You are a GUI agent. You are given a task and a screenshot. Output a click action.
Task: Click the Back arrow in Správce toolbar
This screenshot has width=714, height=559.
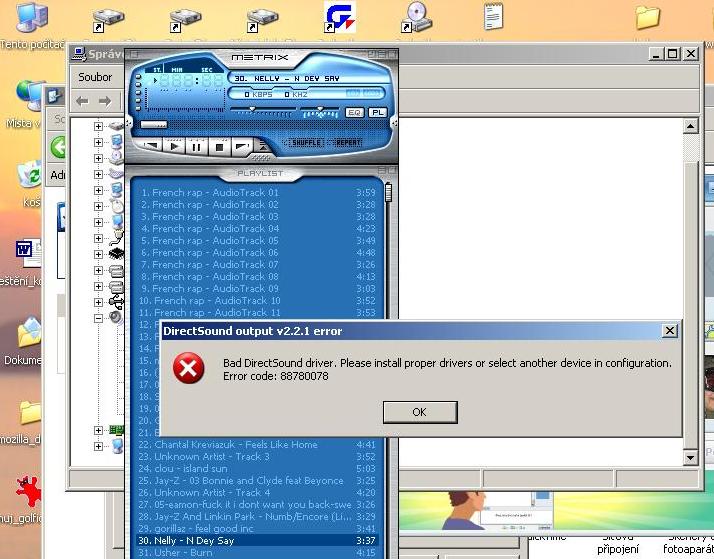[x=82, y=101]
